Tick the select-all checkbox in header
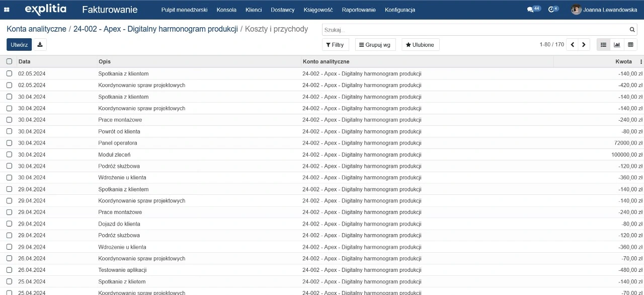This screenshot has width=644, height=295. (9, 61)
